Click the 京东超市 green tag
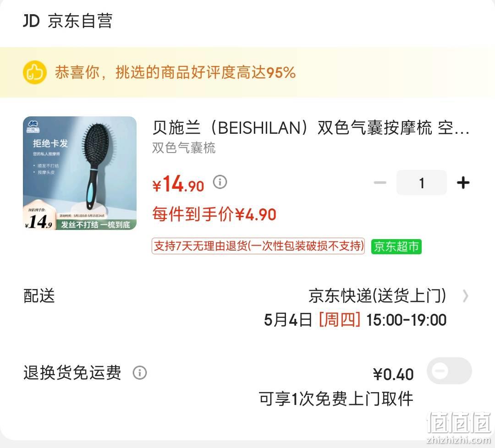Image resolution: width=495 pixels, height=448 pixels. pyautogui.click(x=396, y=246)
